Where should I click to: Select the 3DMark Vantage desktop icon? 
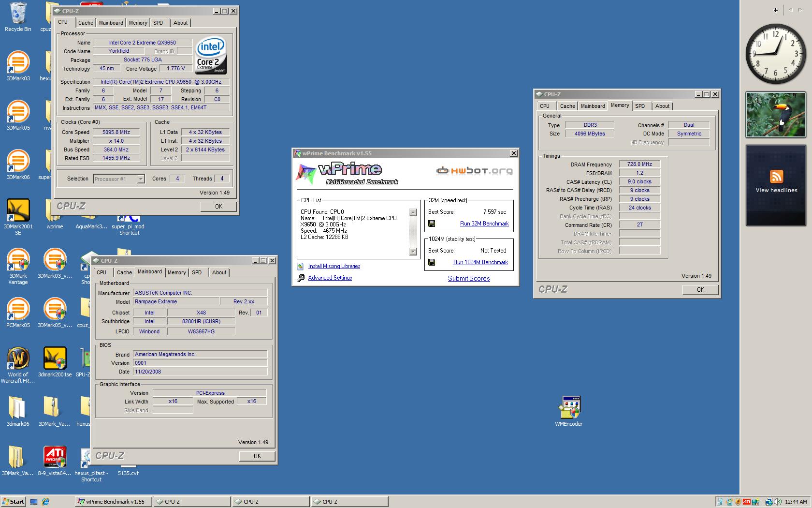tap(18, 266)
